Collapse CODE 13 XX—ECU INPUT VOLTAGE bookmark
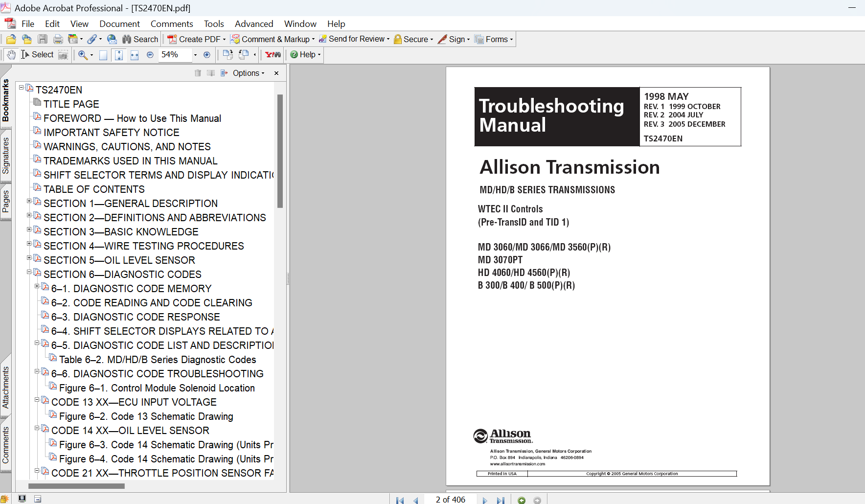This screenshot has height=504, width=865. pos(37,400)
